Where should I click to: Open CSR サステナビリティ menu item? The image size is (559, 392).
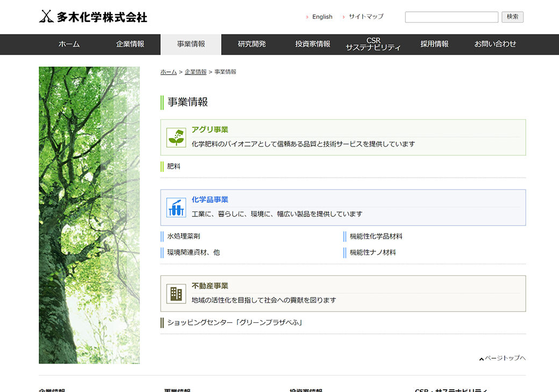[373, 45]
